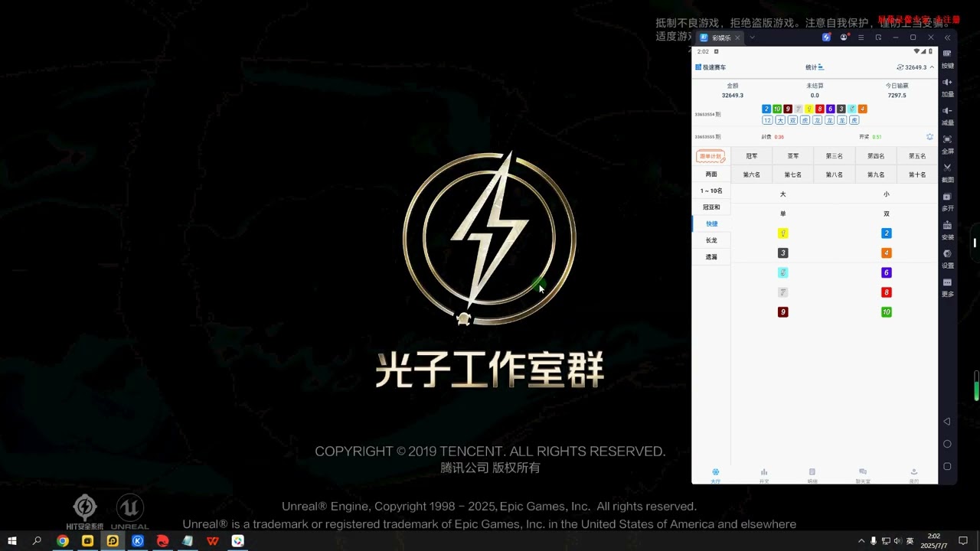Click the alarm bell icon beside 开奖 countdown
The height and width of the screenshot is (551, 980).
(x=929, y=137)
